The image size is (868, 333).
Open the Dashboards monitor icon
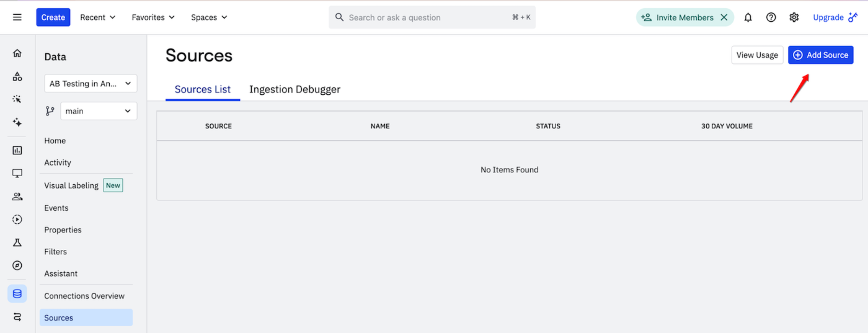click(17, 173)
